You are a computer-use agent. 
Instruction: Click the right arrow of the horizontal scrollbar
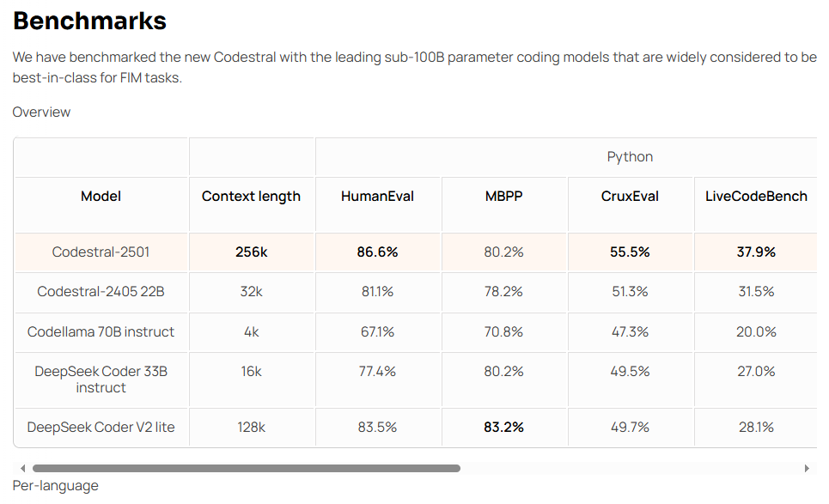click(x=807, y=469)
